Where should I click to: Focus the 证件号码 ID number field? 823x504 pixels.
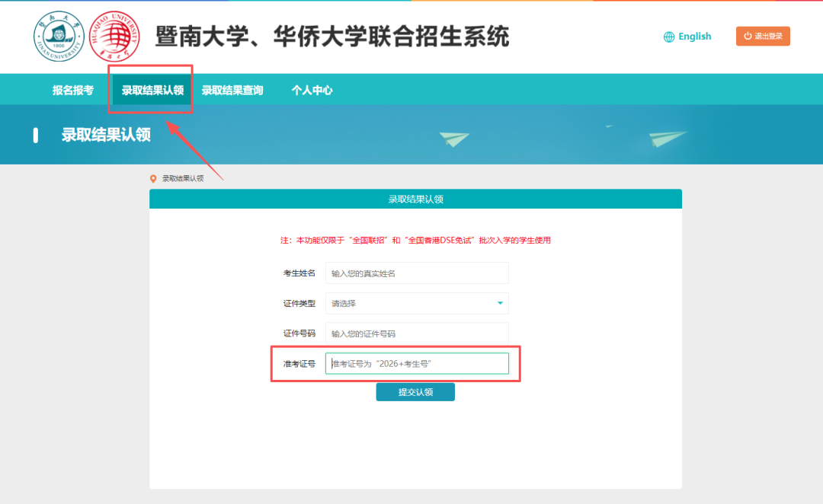[417, 333]
